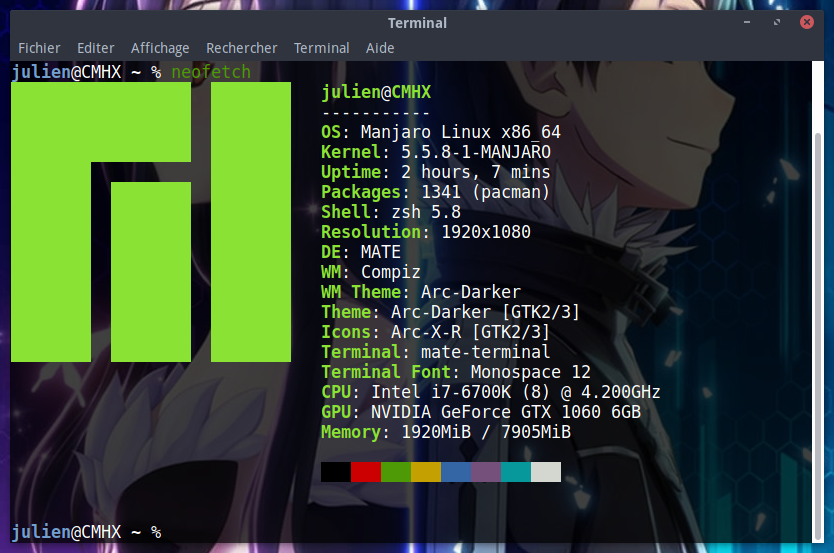Click the 'OS: Manjaro Linux x86_64' line

click(441, 132)
